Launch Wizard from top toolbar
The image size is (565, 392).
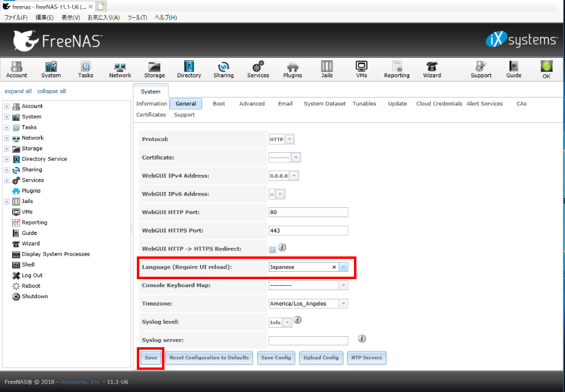432,69
